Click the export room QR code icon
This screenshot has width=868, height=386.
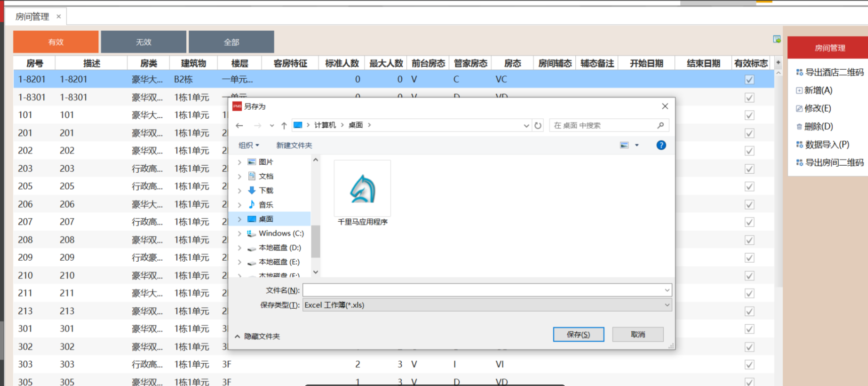[799, 163]
